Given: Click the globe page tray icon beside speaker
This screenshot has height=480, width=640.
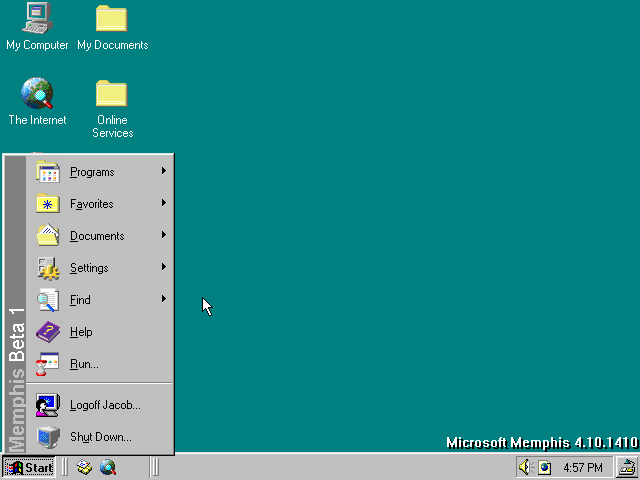Looking at the screenshot, I should [x=545, y=467].
